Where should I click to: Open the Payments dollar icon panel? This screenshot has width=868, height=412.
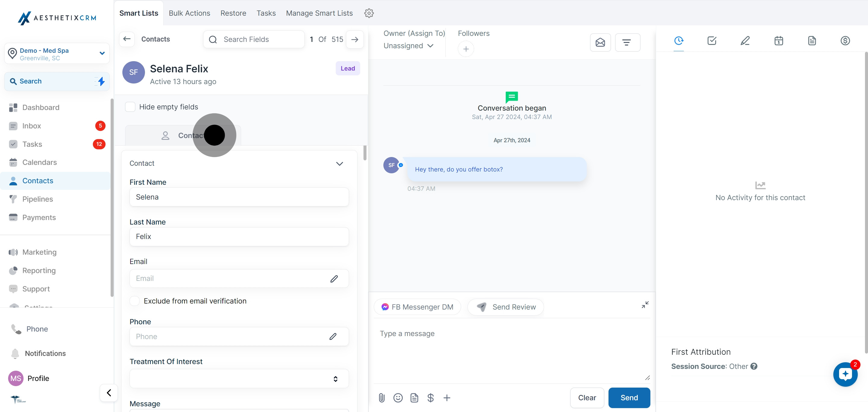845,41
